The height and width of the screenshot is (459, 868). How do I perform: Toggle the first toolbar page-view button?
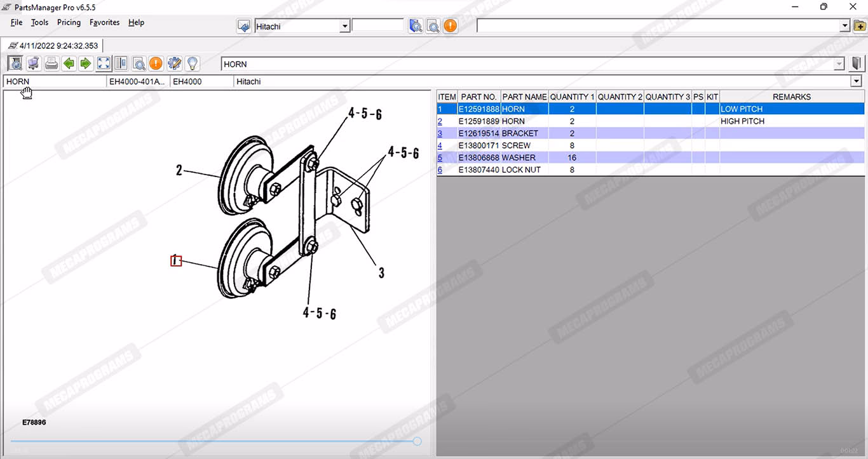pyautogui.click(x=15, y=63)
